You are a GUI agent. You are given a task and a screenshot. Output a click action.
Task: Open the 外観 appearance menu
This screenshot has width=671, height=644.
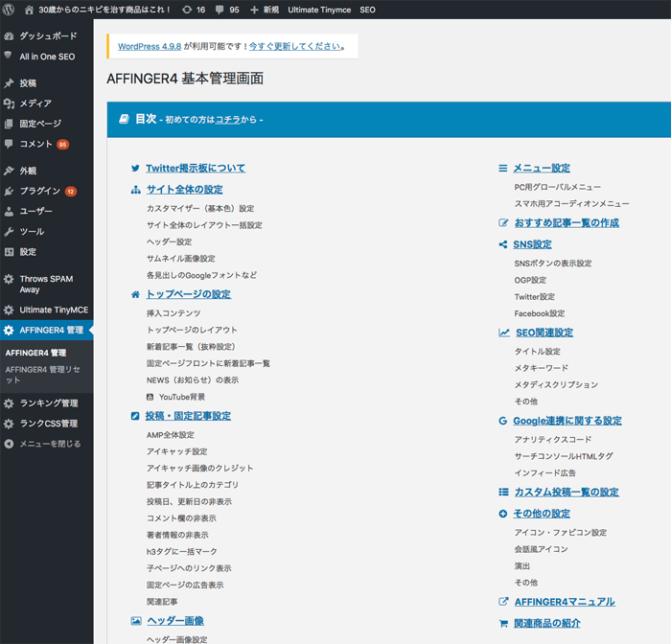(x=28, y=171)
